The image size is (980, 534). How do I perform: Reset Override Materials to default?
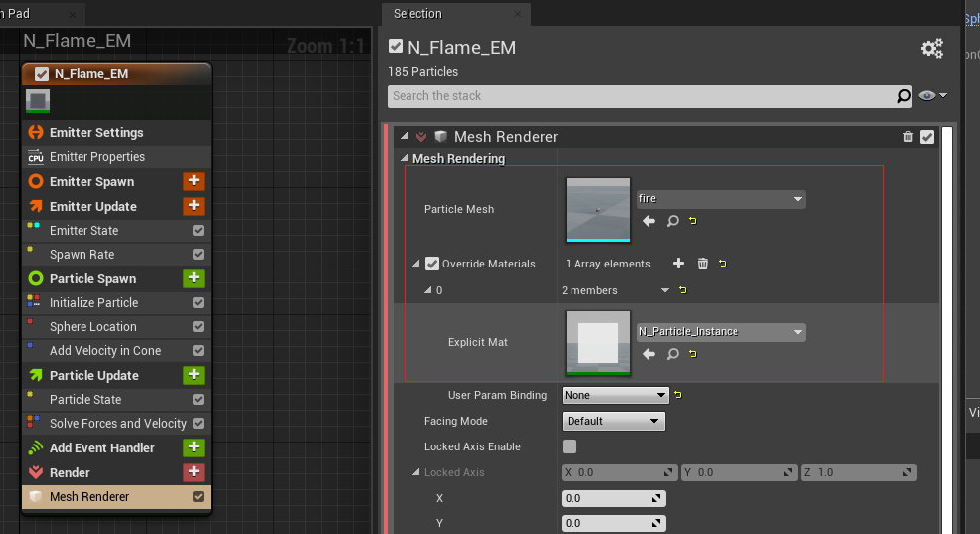click(x=723, y=264)
